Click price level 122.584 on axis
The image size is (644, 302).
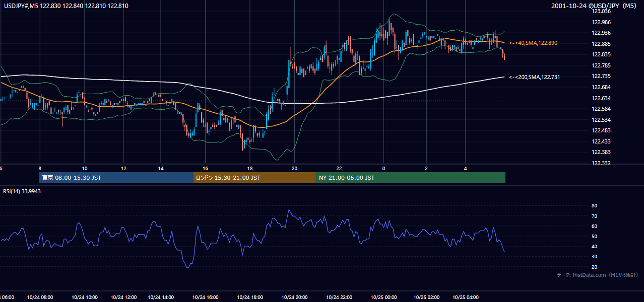point(601,109)
